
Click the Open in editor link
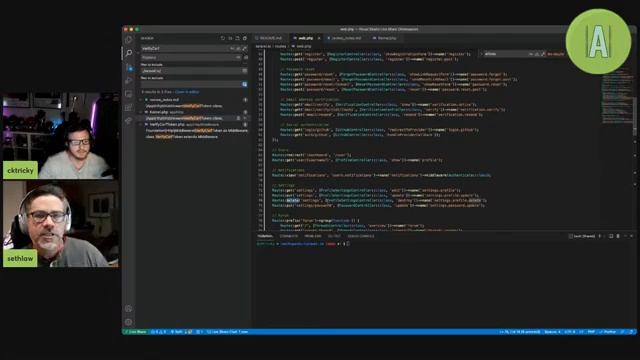[x=187, y=92]
